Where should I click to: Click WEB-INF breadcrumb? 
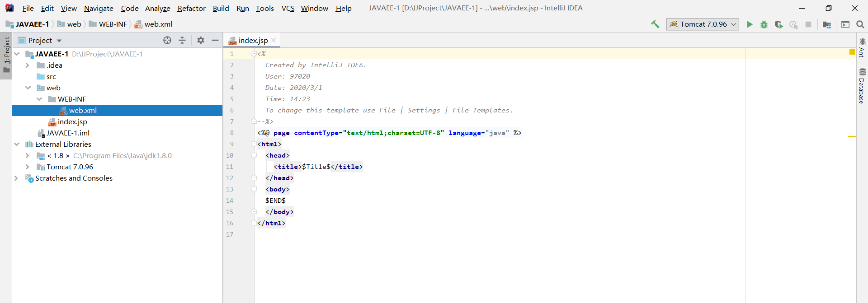(x=108, y=24)
